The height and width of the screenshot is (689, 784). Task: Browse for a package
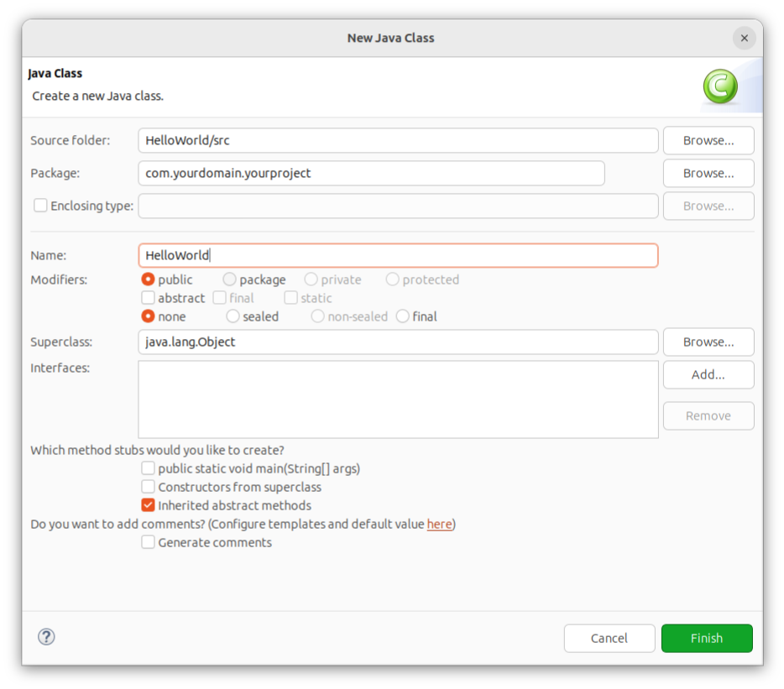click(708, 173)
